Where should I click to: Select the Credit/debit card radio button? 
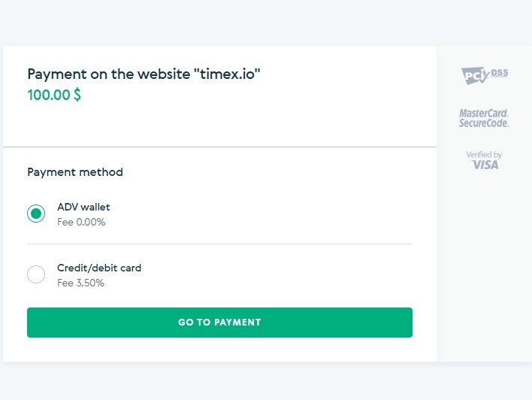36,274
